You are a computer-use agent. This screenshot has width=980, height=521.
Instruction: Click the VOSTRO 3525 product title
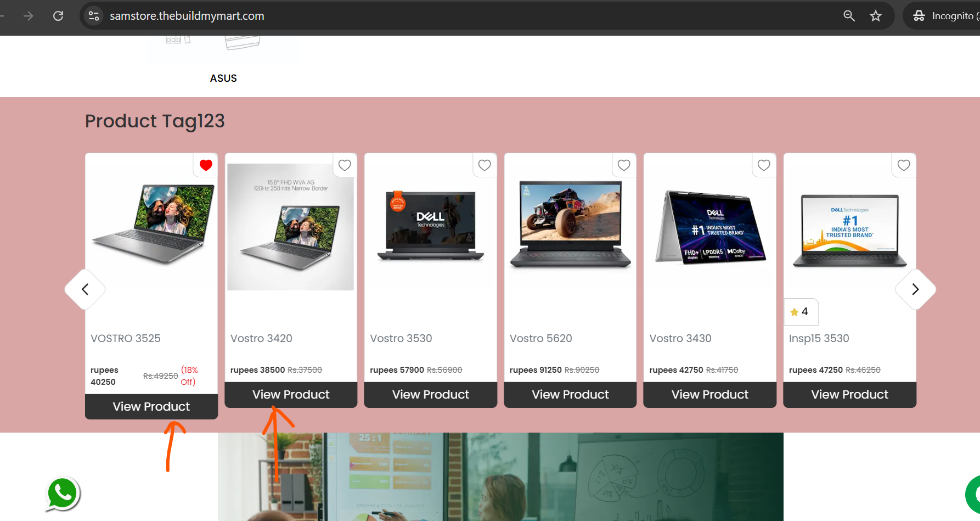coord(126,339)
